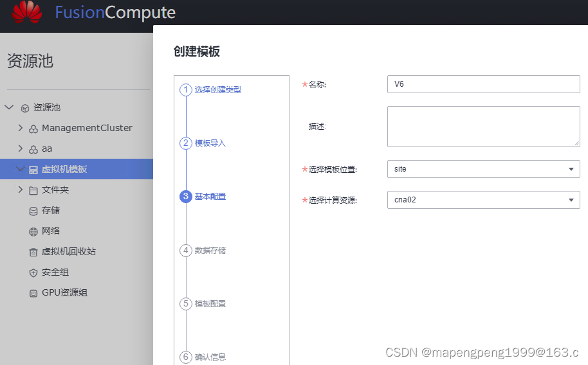
Task: Open the 选择模板位置 dropdown showing site
Action: pos(483,169)
